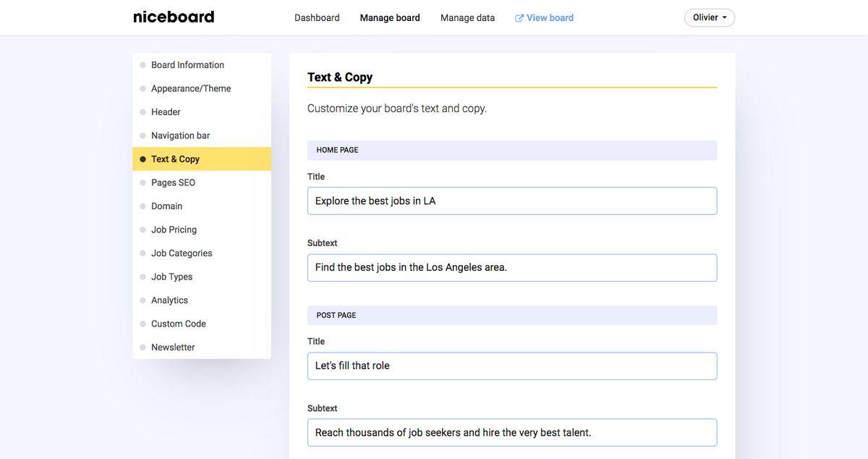The width and height of the screenshot is (868, 459).
Task: Open Board Information settings
Action: tap(187, 65)
